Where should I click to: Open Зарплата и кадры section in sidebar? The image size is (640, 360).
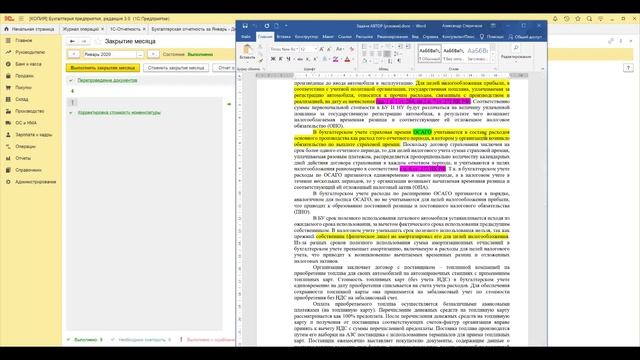pos(33,135)
